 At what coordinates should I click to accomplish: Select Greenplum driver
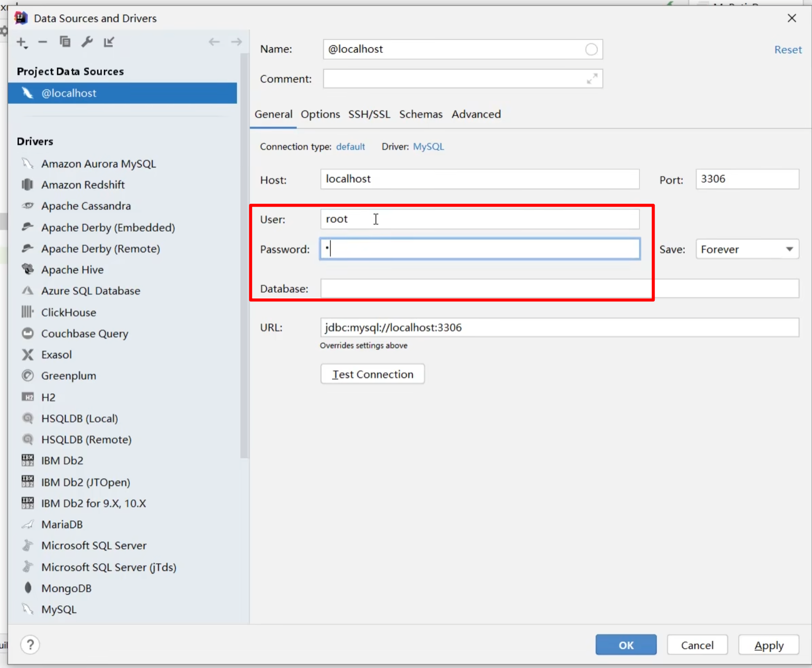click(x=69, y=376)
